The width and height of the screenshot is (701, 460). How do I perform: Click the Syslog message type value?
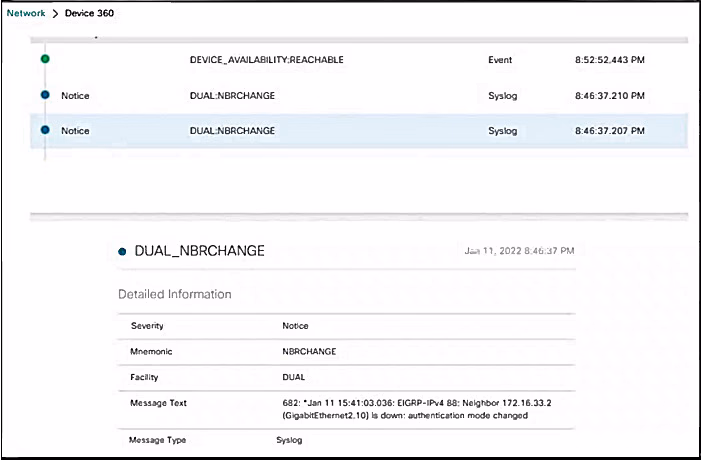click(289, 440)
